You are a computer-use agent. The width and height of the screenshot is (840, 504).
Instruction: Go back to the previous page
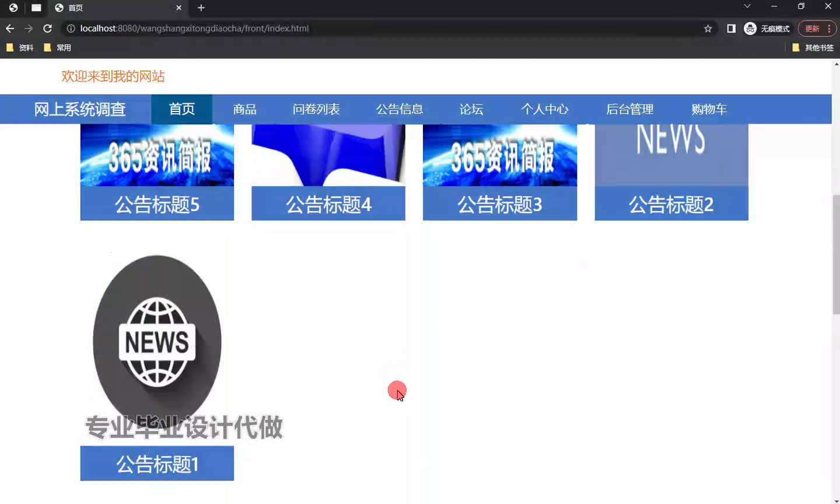pos(10,29)
